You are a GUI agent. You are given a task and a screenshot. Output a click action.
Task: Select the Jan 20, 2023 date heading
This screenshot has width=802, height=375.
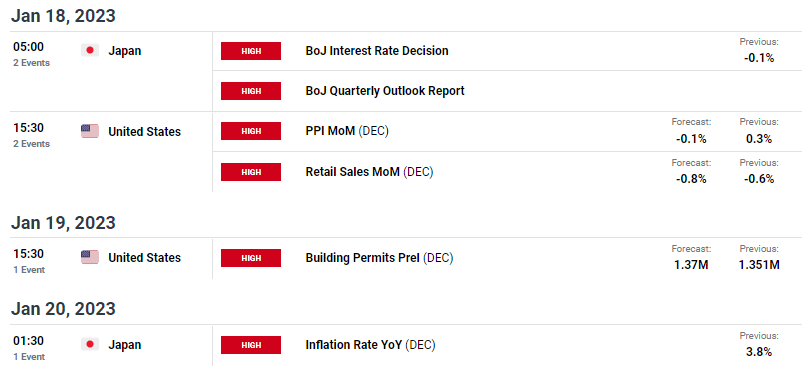(63, 309)
